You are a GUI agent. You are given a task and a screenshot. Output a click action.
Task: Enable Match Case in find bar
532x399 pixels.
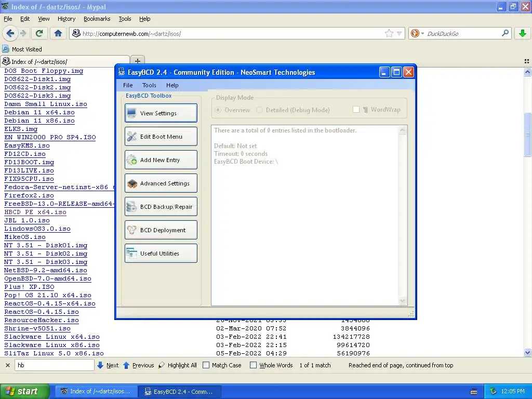[206, 365]
